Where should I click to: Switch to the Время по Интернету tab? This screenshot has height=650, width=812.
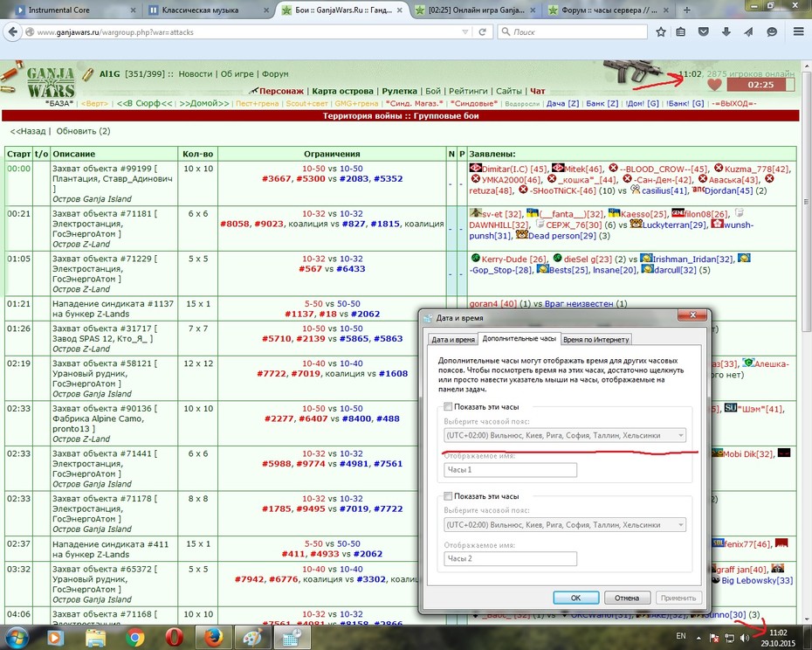point(596,340)
